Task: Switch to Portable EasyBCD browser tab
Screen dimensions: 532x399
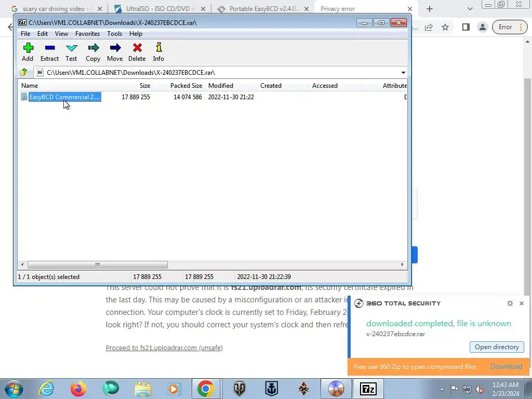Action: [263, 9]
